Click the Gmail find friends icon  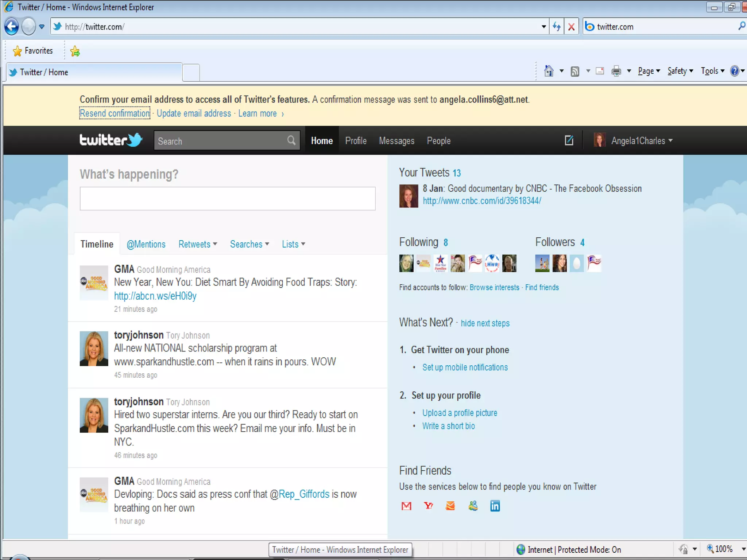tap(406, 506)
